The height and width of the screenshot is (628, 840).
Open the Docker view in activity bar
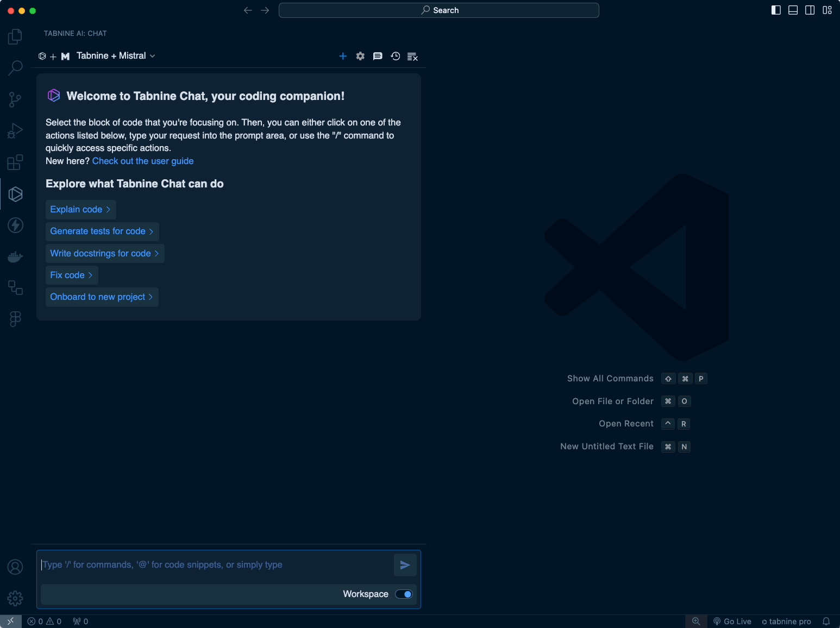coord(15,256)
